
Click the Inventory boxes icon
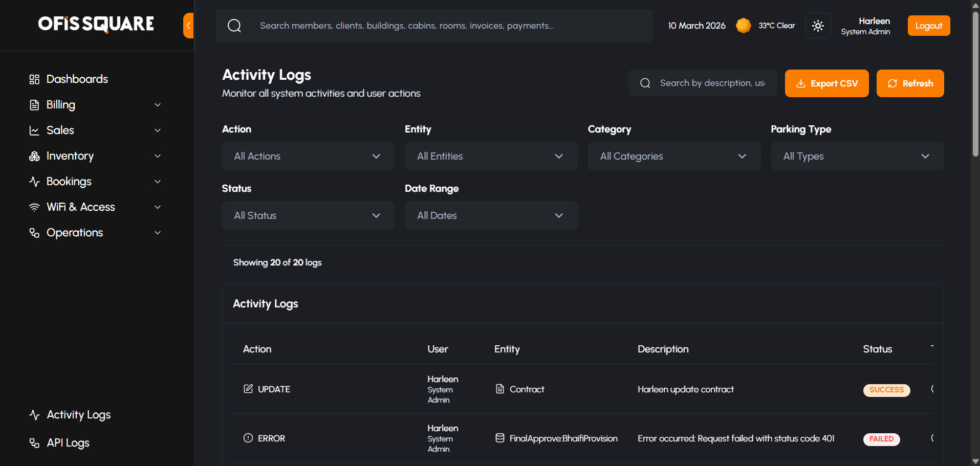click(34, 156)
